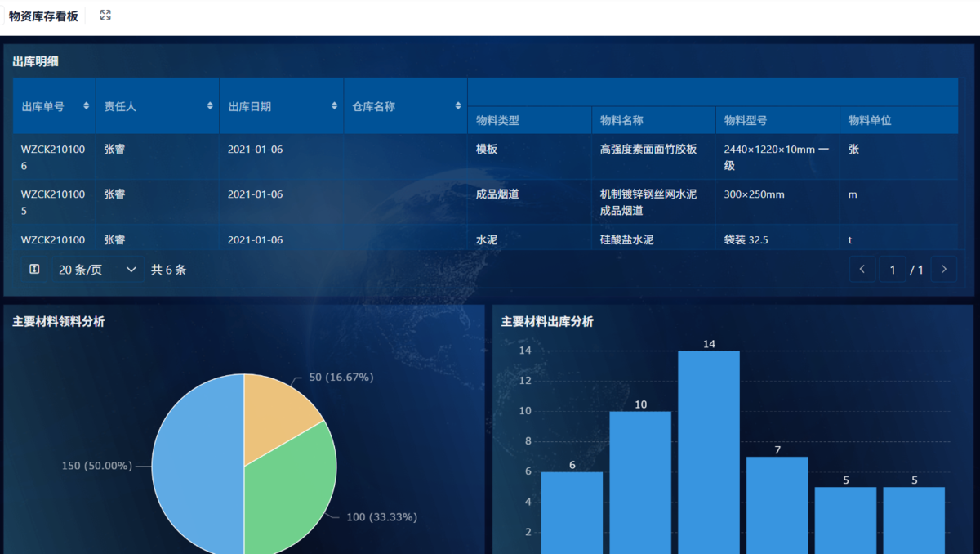The height and width of the screenshot is (554, 980).
Task: Click the 物料名称 column header
Action: click(x=653, y=120)
